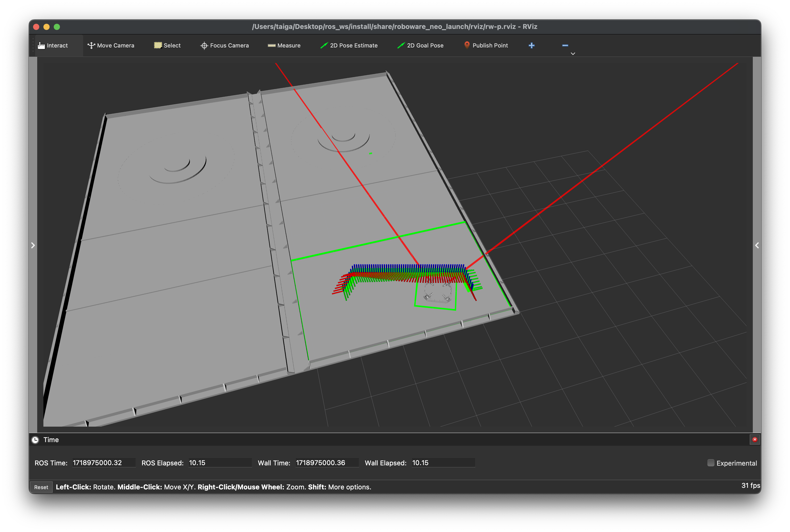Pick the Measure tool
The height and width of the screenshot is (532, 790).
(x=284, y=45)
